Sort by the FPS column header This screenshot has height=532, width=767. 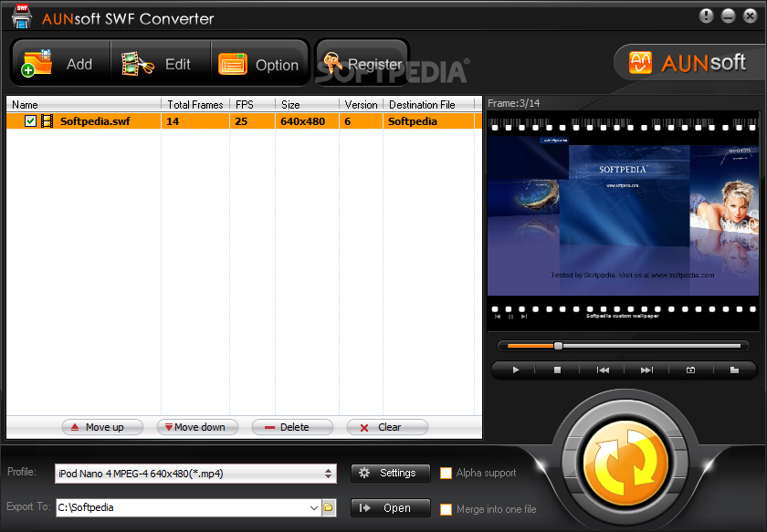252,104
